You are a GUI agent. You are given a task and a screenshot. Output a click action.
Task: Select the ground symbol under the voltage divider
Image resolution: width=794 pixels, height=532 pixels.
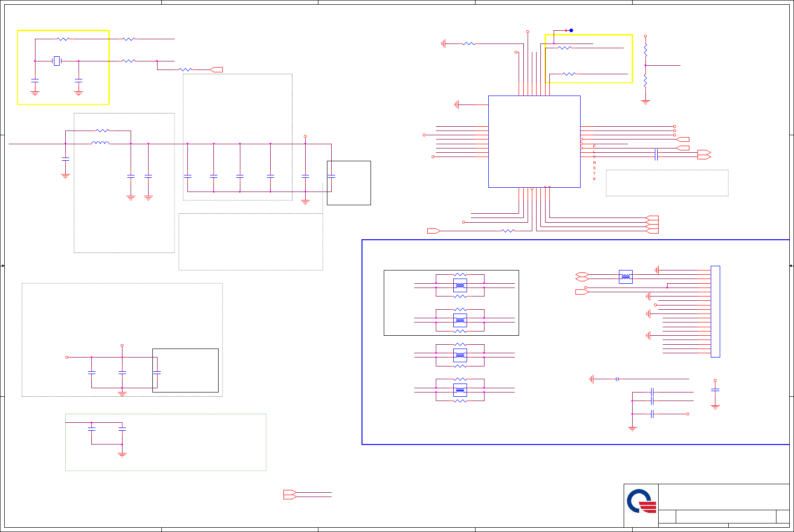coord(645,102)
